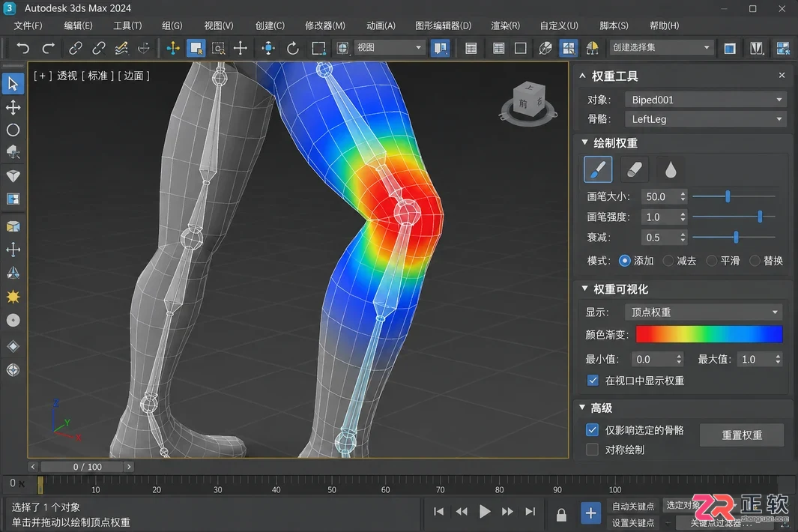
Task: Click the redo arrow in toolbar
Action: coord(49,48)
